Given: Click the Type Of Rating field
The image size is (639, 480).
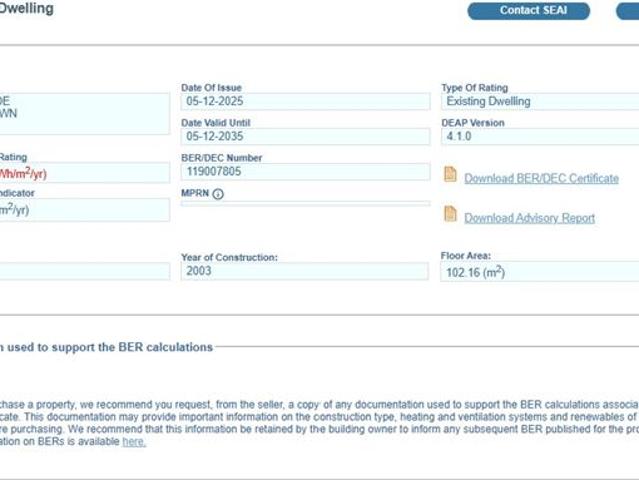Looking at the screenshot, I should coord(540,102).
